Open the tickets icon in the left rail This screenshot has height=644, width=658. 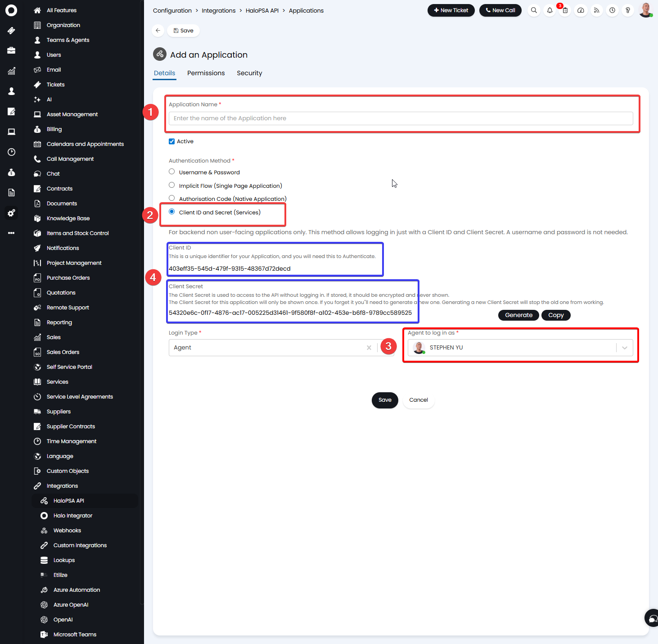point(11,31)
